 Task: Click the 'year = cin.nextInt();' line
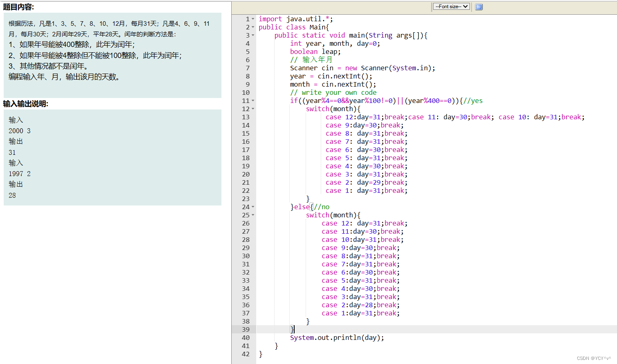tap(331, 76)
